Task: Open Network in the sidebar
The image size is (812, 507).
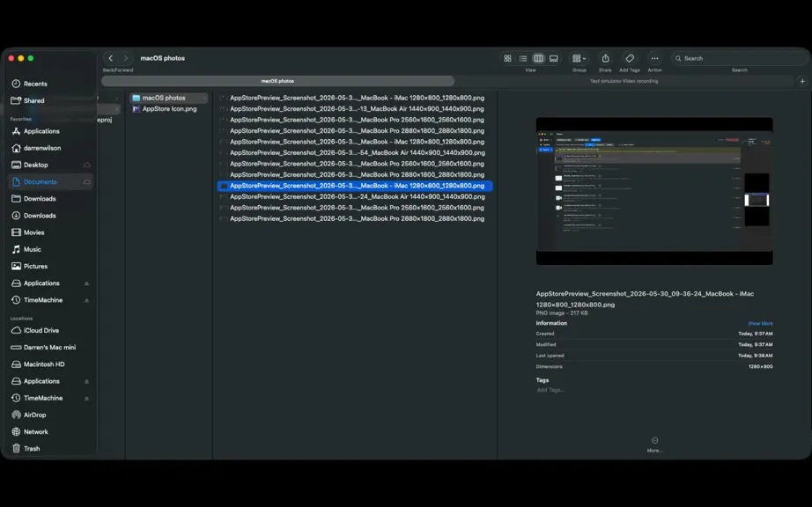Action: 50,432
